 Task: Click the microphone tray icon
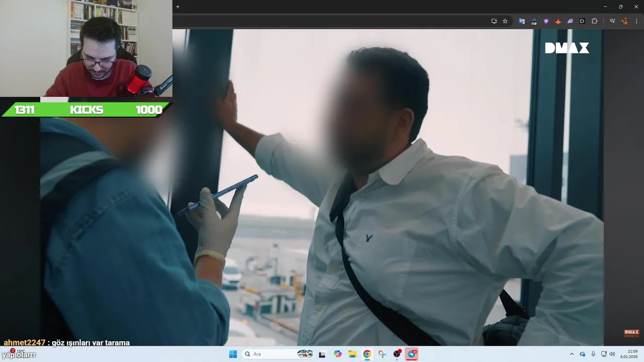click(x=593, y=354)
